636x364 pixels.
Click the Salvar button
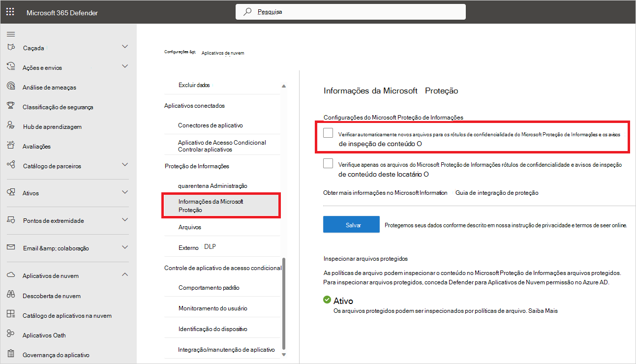click(x=351, y=224)
